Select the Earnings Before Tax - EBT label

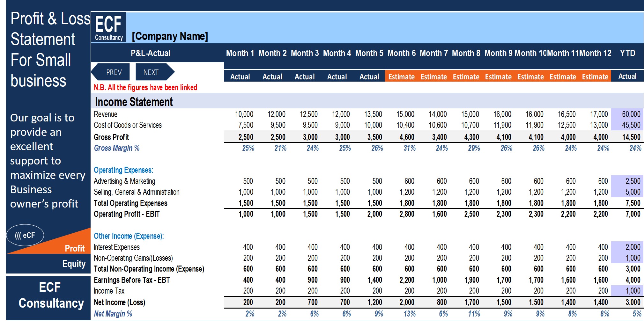(x=132, y=280)
